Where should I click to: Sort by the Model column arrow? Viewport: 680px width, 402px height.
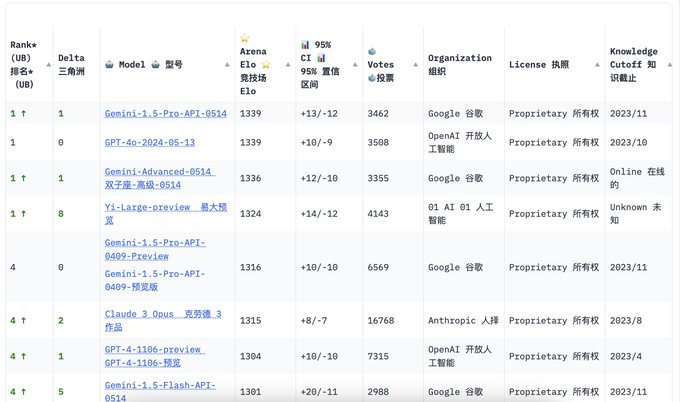(227, 65)
